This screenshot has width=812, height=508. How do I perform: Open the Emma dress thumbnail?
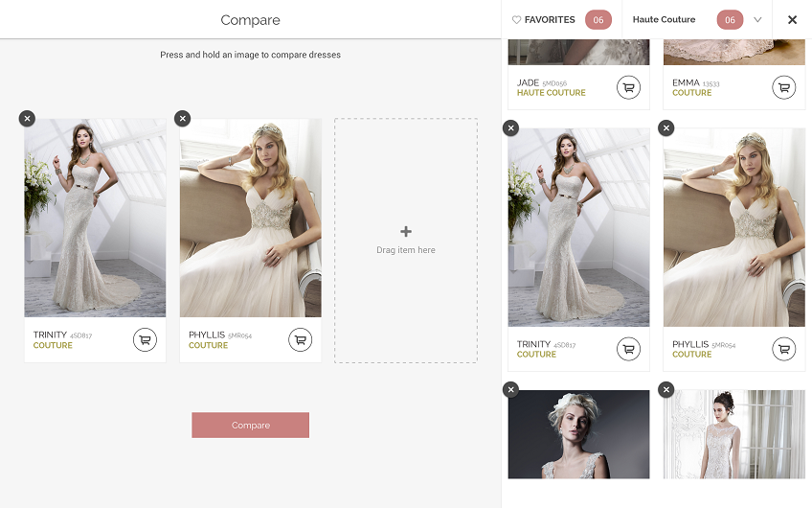click(734, 52)
